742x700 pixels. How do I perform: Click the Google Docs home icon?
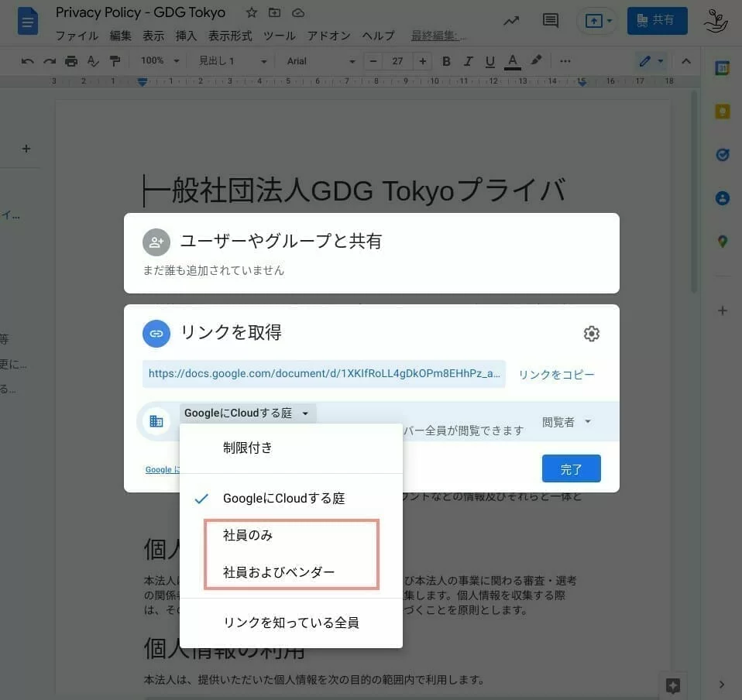(x=27, y=21)
